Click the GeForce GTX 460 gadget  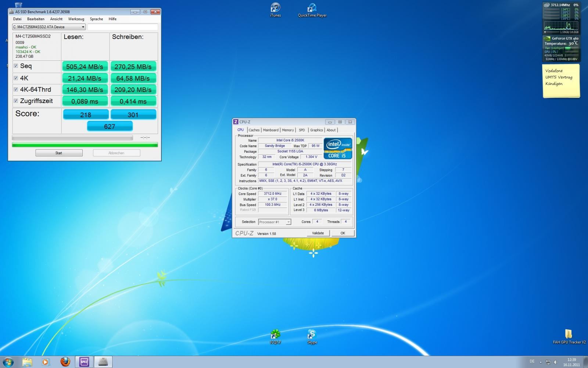[561, 48]
